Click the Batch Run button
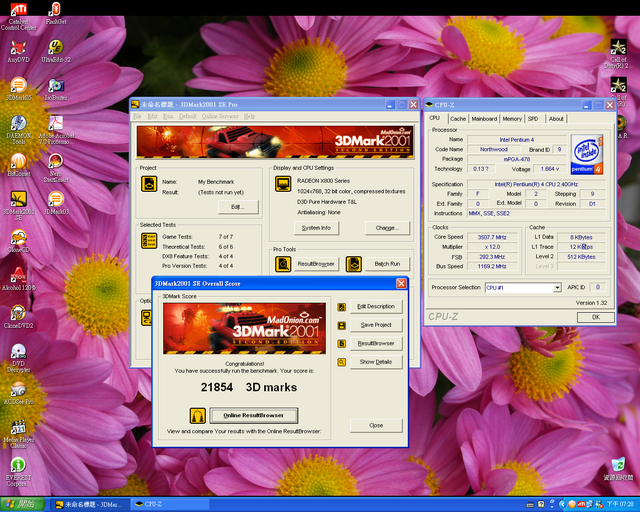The height and width of the screenshot is (512, 640). coord(387,264)
